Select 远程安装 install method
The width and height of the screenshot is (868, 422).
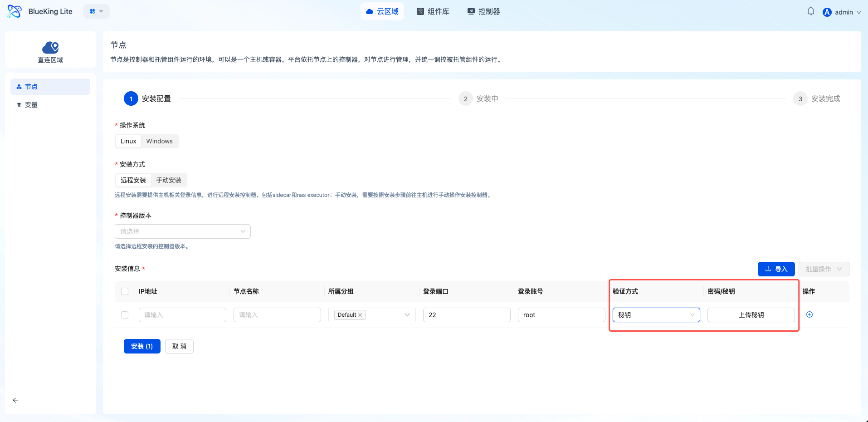[133, 180]
